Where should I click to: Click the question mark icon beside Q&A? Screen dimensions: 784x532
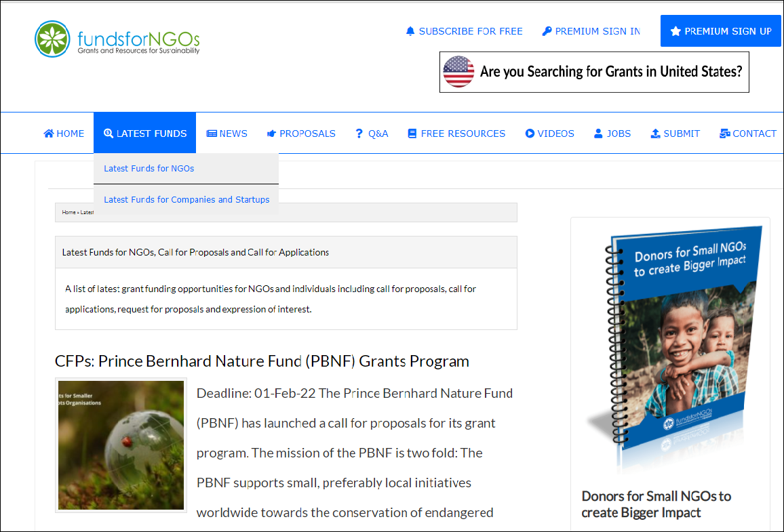[359, 134]
